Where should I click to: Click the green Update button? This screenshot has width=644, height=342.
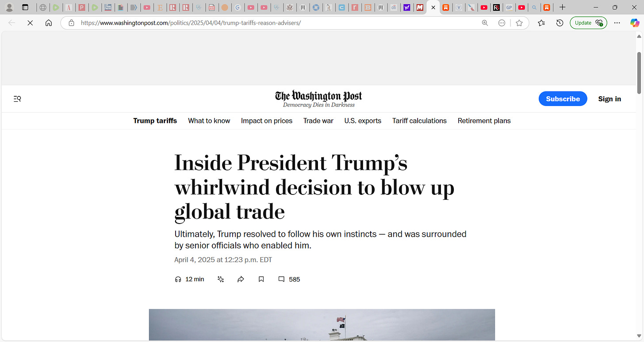pos(588,23)
